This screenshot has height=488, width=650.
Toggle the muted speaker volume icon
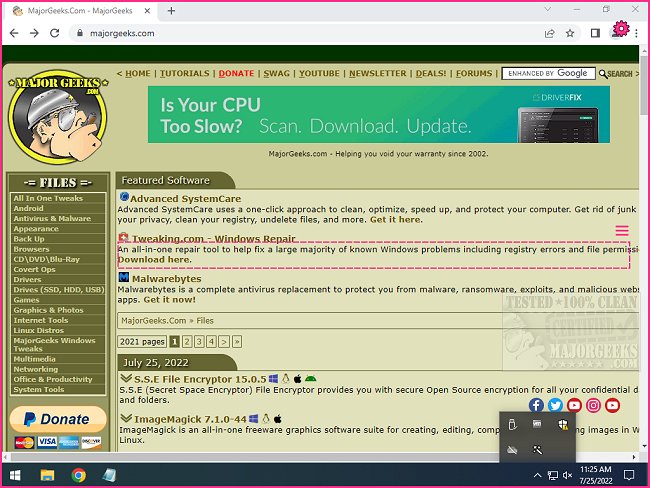pos(568,475)
